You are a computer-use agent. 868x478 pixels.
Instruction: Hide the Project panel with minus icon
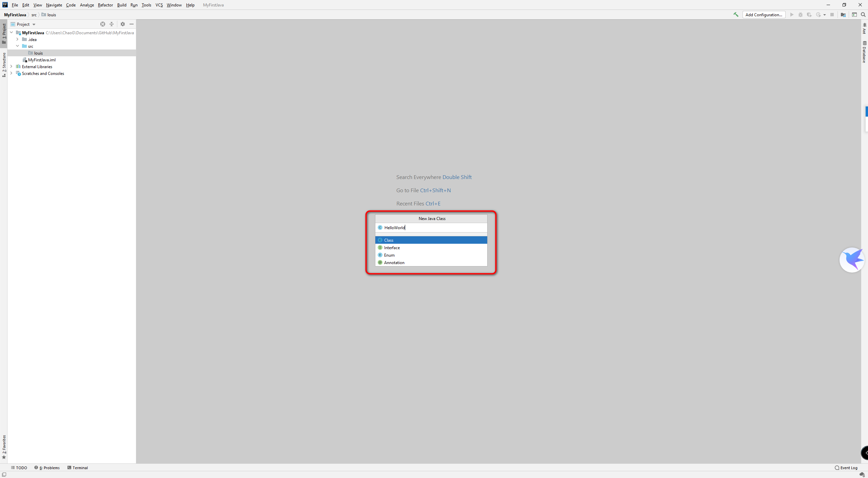pyautogui.click(x=132, y=24)
